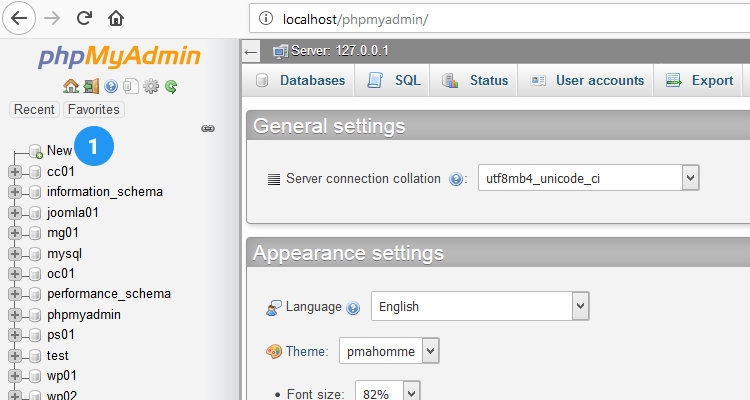Switch to the SQL tab

coord(392,80)
